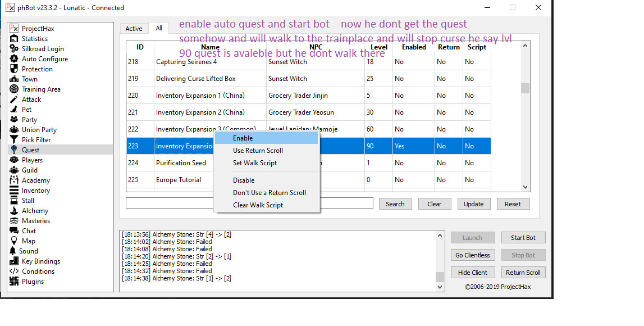
Task: Select Clear Walk Script menu option
Action: tap(258, 205)
